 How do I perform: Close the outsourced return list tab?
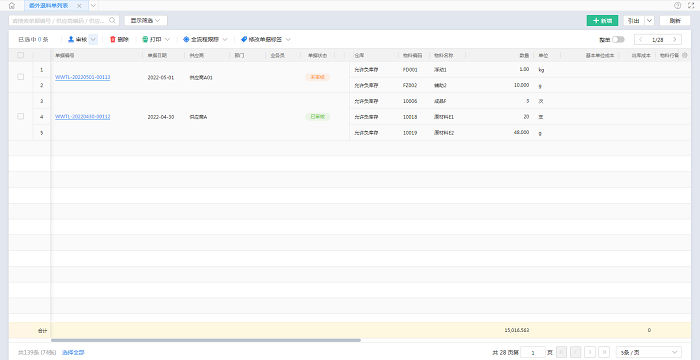79,6
